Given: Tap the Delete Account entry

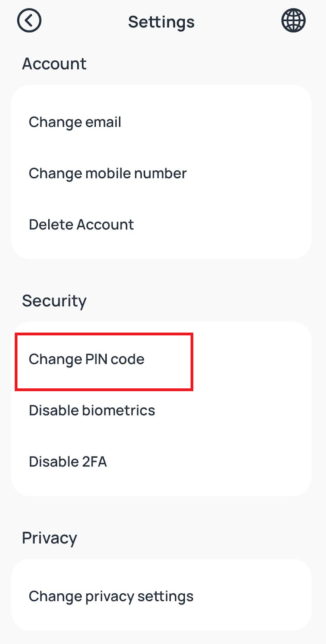Looking at the screenshot, I should tap(81, 225).
